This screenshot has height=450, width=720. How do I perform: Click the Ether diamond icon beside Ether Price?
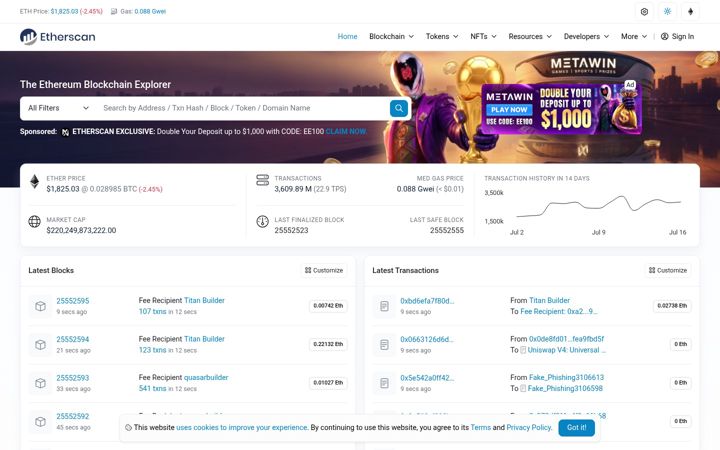(34, 182)
